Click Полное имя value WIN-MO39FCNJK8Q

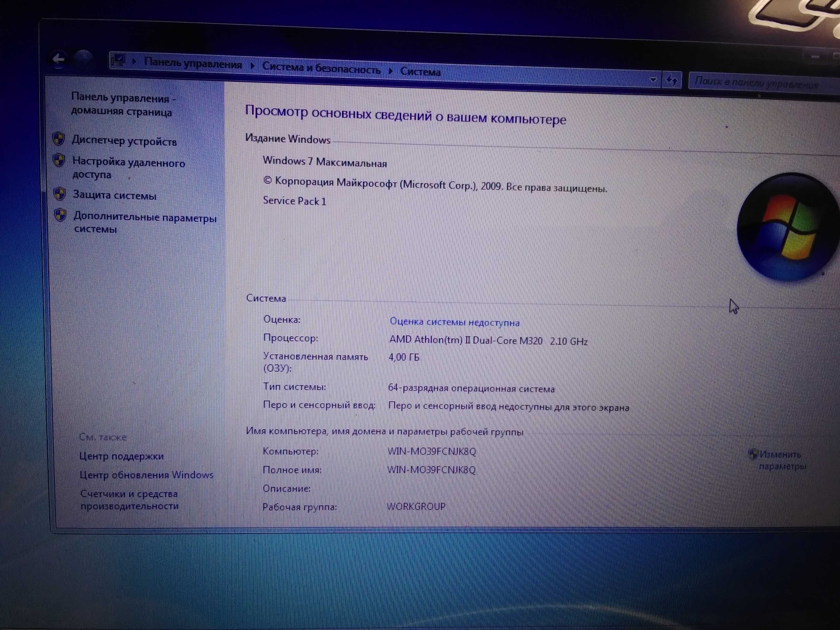tap(431, 470)
